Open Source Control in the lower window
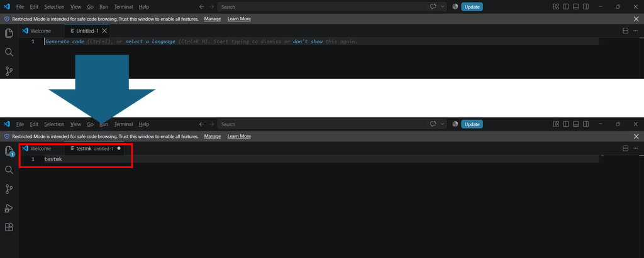644x258 pixels. pos(9,189)
